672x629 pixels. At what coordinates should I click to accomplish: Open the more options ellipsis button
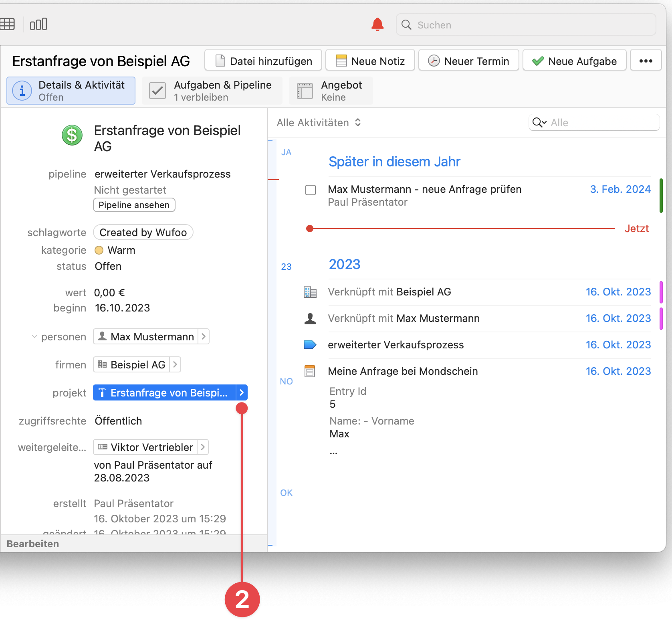pyautogui.click(x=646, y=61)
